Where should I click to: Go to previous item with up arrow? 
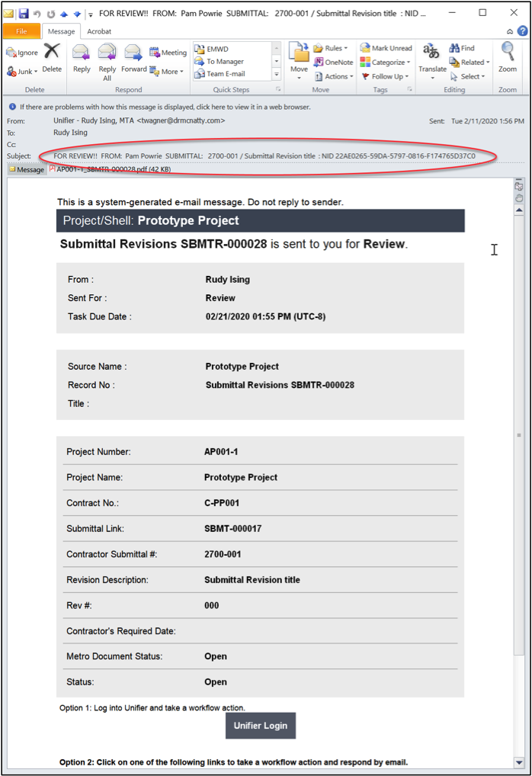tap(64, 14)
